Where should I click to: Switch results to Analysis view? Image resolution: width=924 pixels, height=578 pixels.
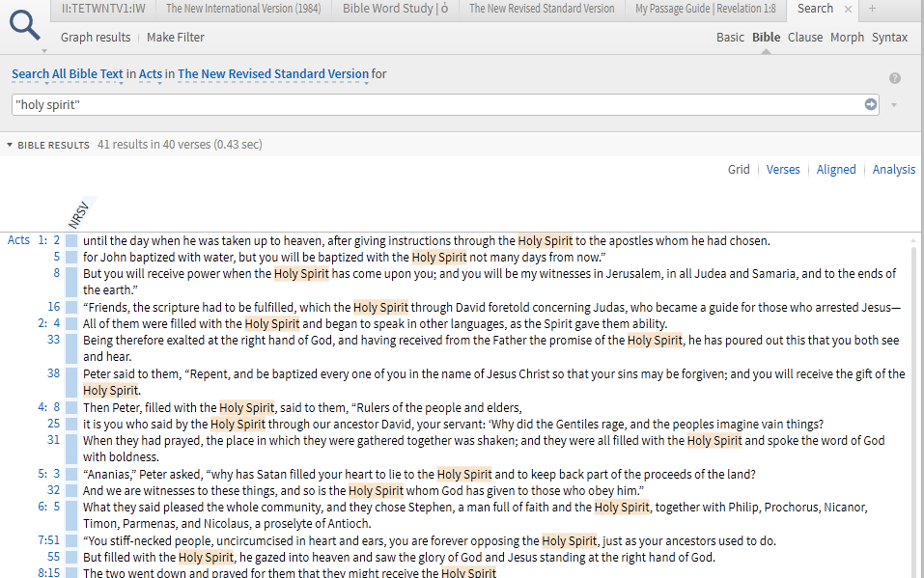pyautogui.click(x=894, y=170)
